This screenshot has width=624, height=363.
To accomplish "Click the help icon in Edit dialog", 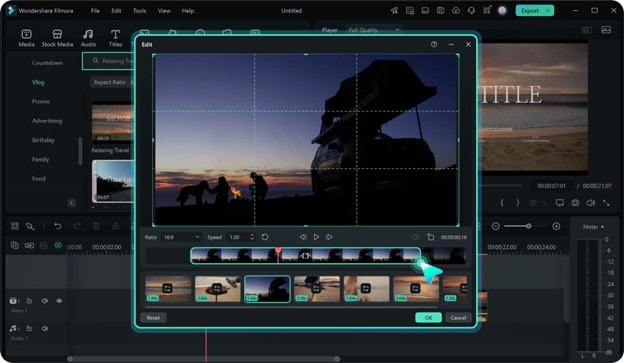I will (x=434, y=45).
